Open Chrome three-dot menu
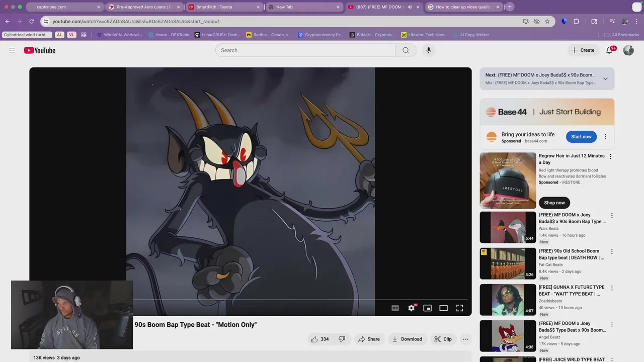Viewport: 644px width, 362px height. coord(636,22)
